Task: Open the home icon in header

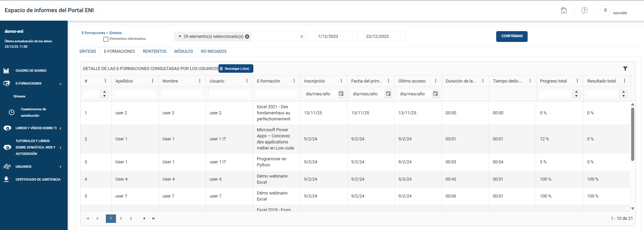Action: click(563, 10)
